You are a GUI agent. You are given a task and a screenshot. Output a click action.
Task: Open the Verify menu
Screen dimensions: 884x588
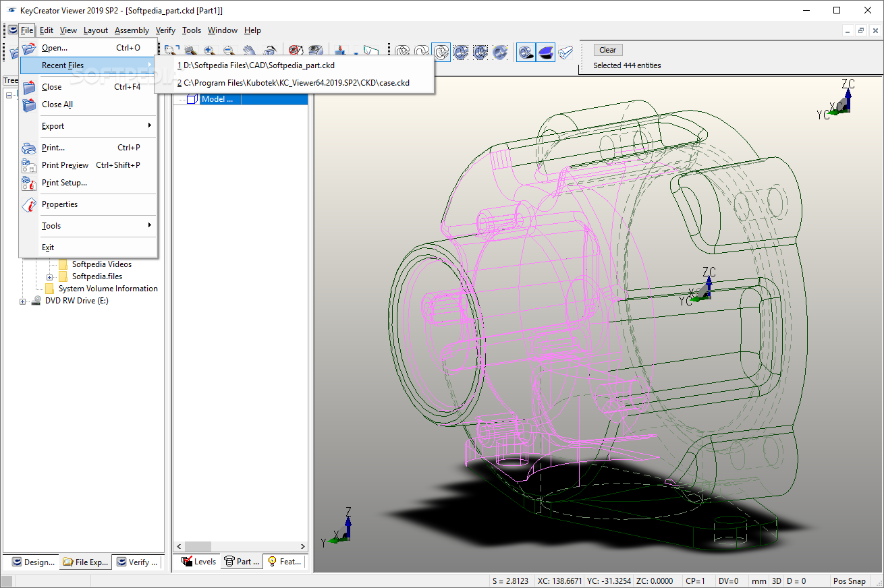point(165,30)
